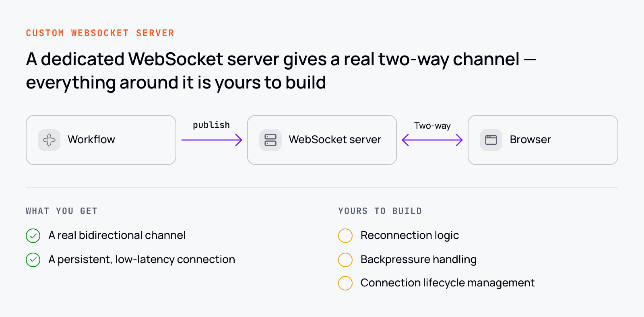Viewport: 644px width, 317px height.
Task: Click the WHAT YOU GET section header
Action: pos(62,211)
